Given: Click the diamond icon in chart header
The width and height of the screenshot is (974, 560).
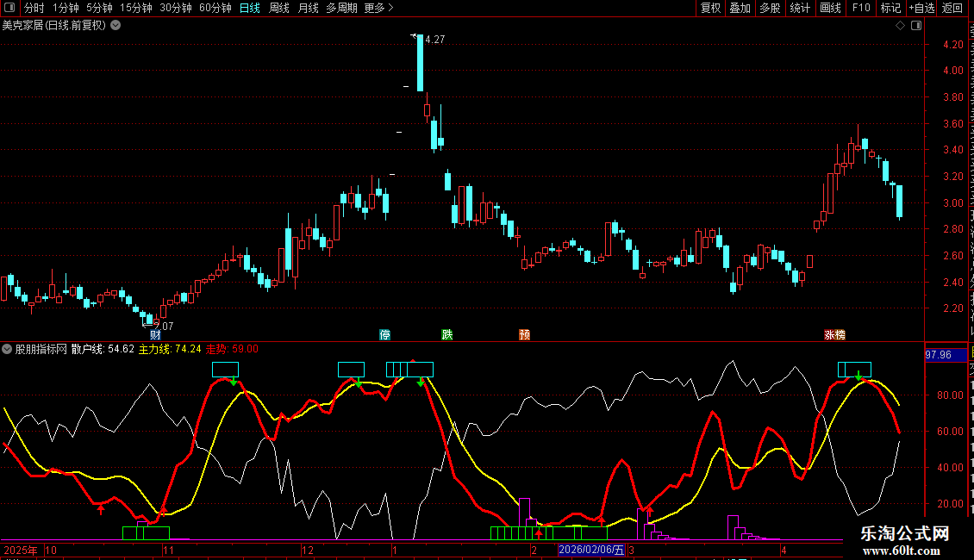Looking at the screenshot, I should [x=900, y=26].
